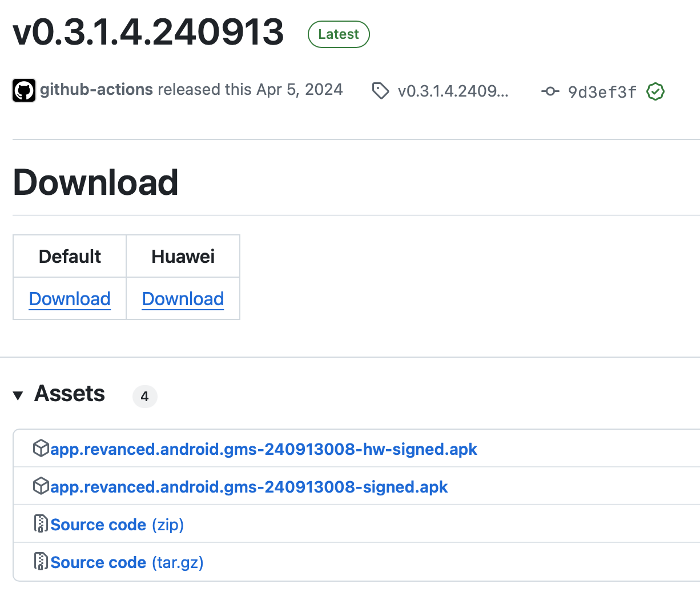Click the green verified checkmark badge
Viewport: 700px width, 592px height.
[x=655, y=91]
